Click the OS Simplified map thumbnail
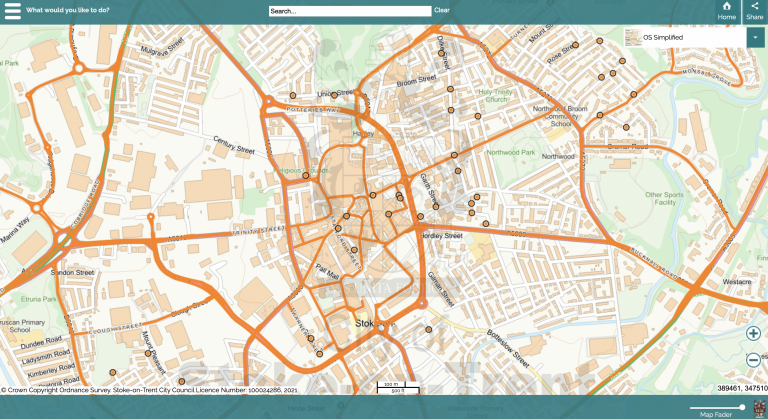This screenshot has width=768, height=419. [632, 38]
